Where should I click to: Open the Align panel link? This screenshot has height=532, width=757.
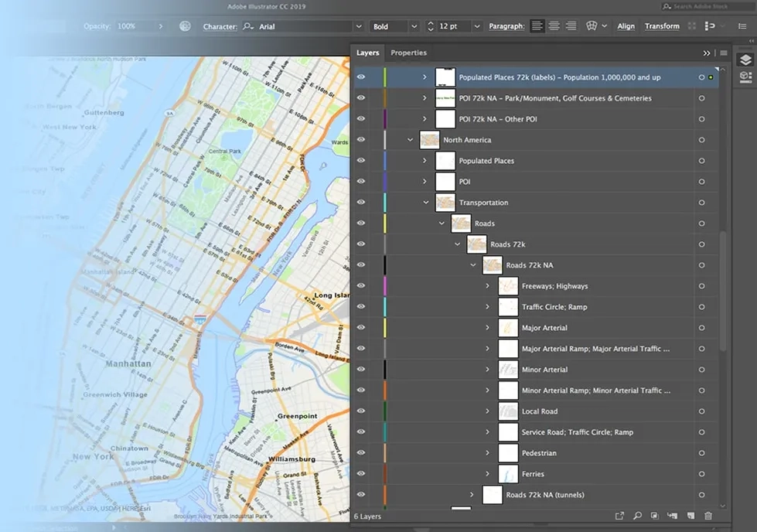[626, 26]
